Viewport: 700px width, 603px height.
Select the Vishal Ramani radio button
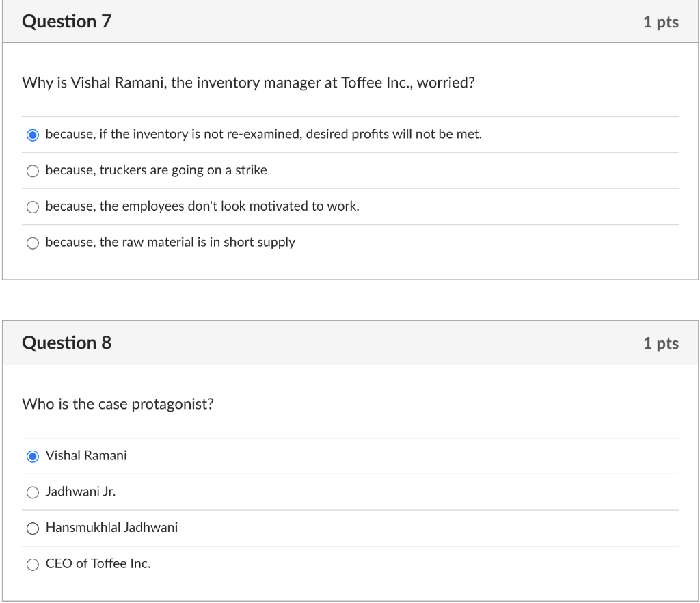(33, 456)
